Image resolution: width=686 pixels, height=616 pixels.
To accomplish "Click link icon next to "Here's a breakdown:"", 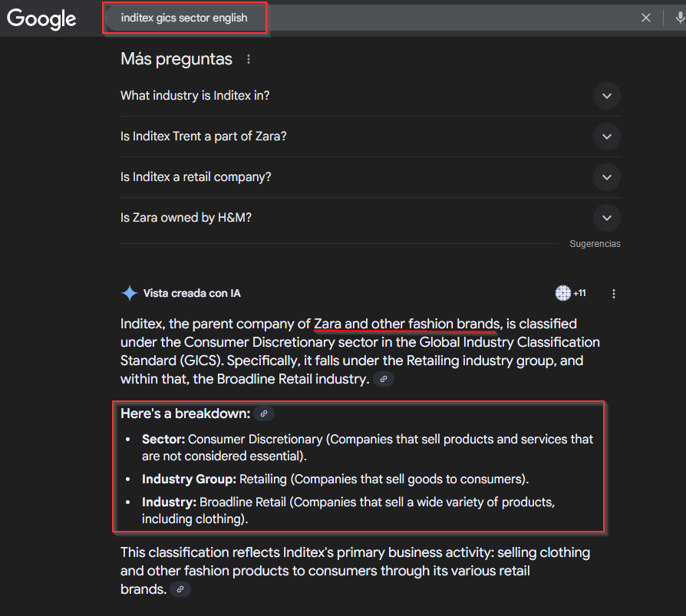I will pos(264,413).
